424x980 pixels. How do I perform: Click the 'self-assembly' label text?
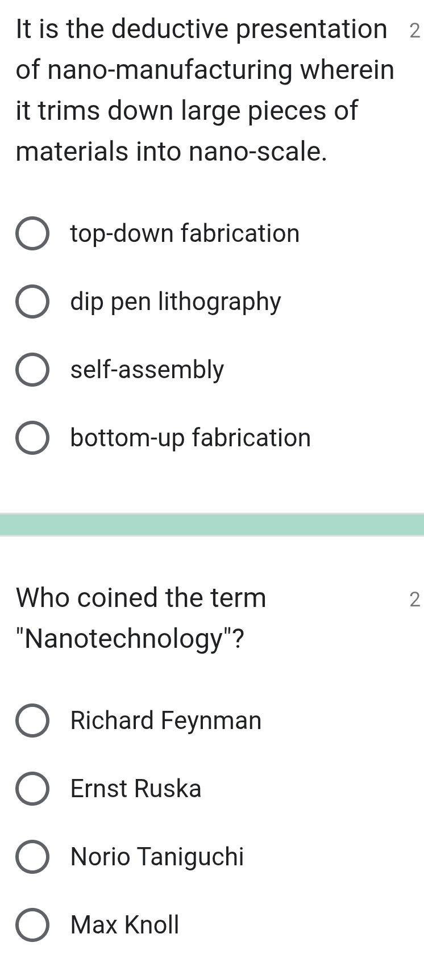coord(147,370)
